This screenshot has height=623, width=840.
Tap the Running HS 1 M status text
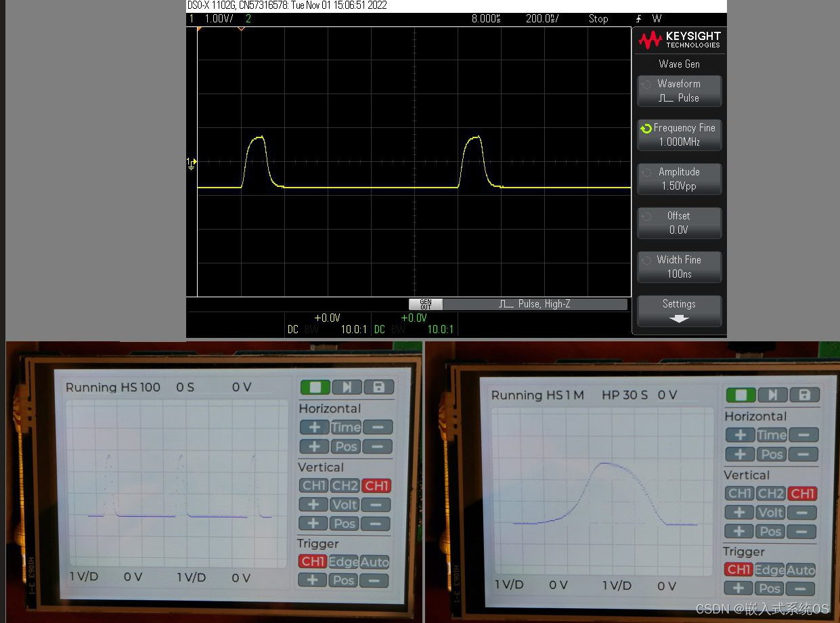click(x=537, y=395)
